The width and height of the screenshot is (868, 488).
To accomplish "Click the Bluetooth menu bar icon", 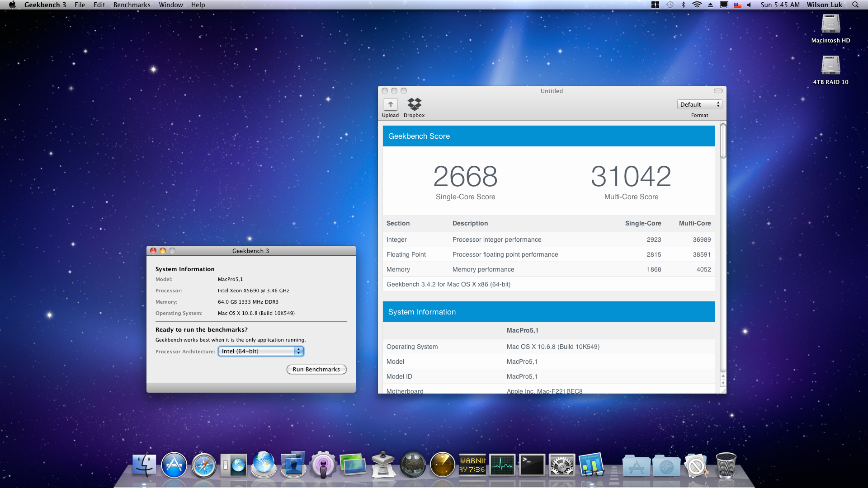I will [x=684, y=5].
